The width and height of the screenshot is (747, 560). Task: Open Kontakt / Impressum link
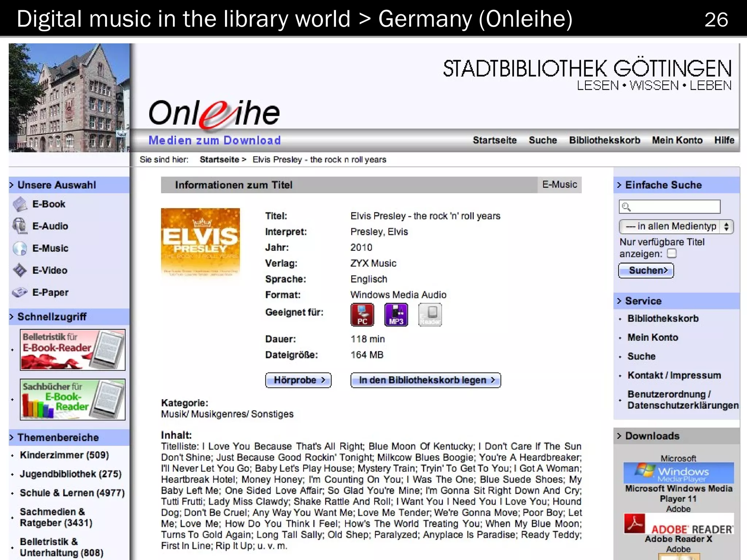pos(674,375)
